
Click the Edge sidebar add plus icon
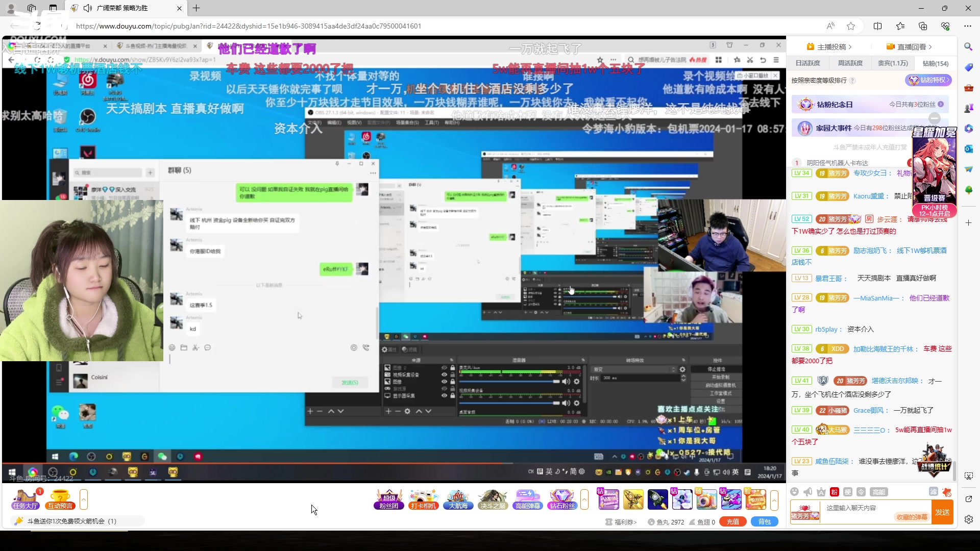968,223
